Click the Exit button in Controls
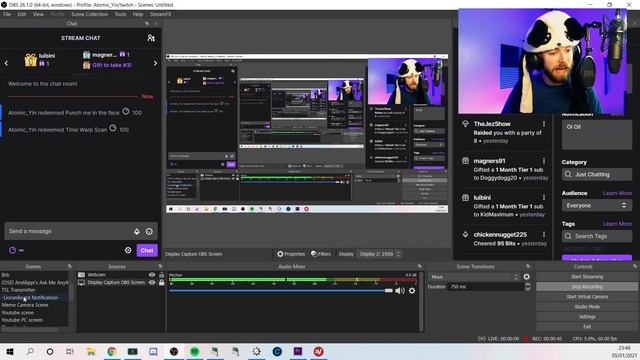 (587, 327)
